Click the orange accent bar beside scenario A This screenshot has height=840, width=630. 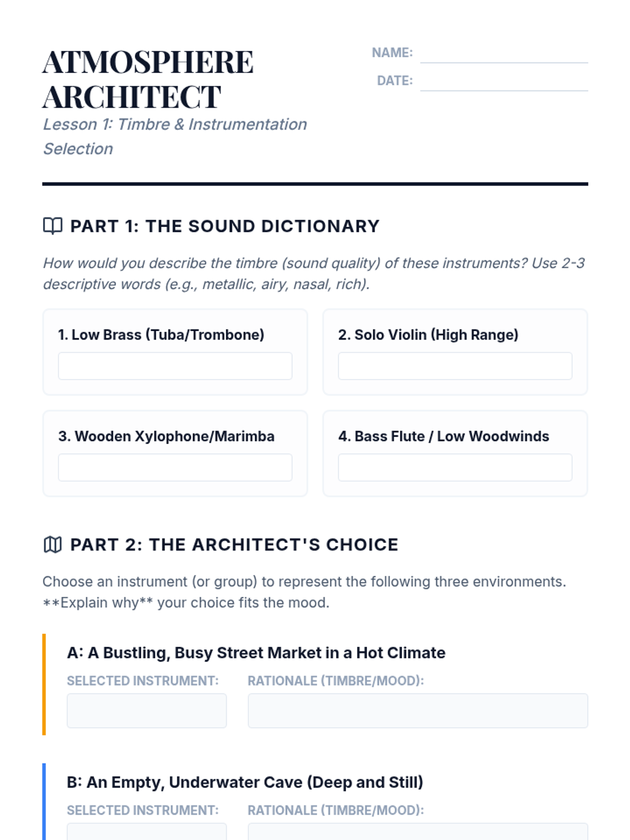[x=44, y=684]
